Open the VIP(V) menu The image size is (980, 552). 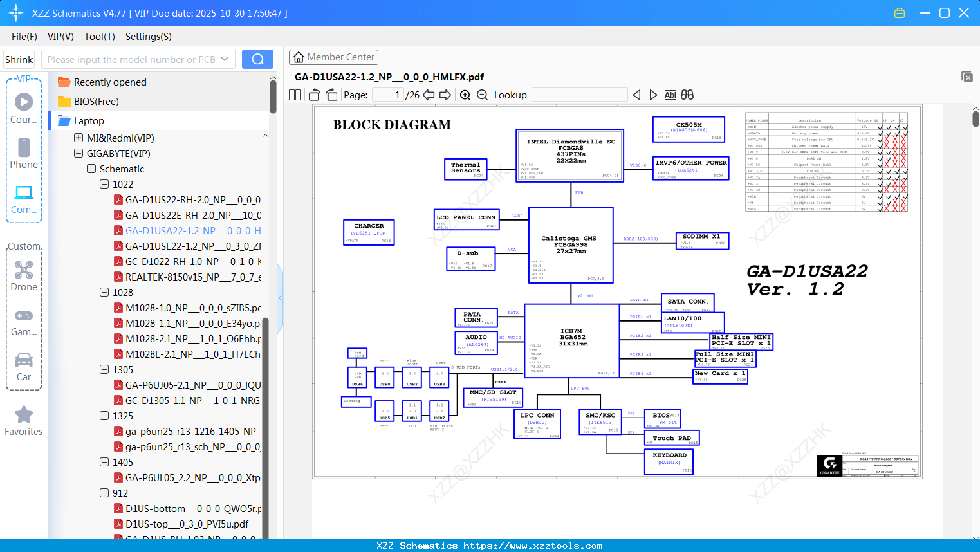point(60,37)
